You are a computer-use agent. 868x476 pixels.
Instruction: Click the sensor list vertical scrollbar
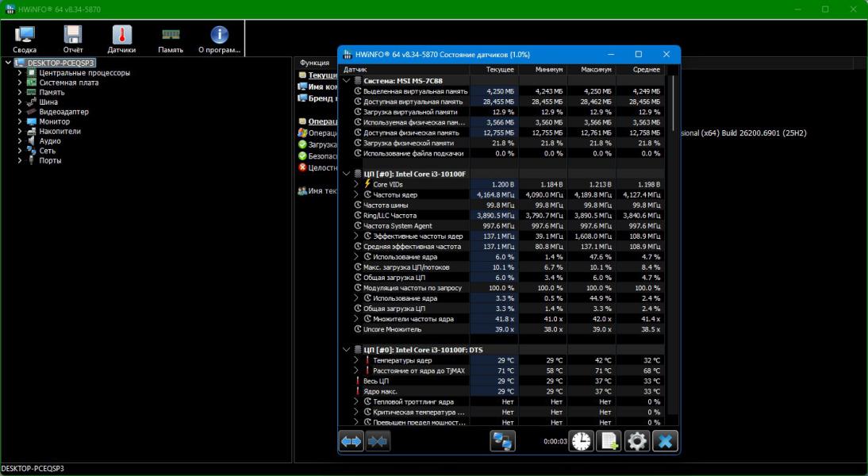[674, 238]
